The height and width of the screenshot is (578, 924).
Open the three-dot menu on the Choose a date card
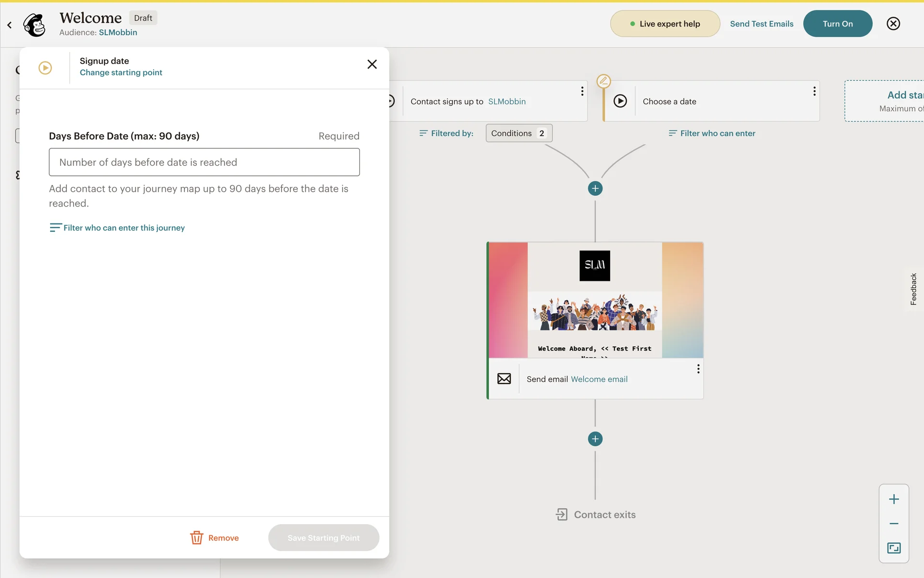click(x=814, y=91)
